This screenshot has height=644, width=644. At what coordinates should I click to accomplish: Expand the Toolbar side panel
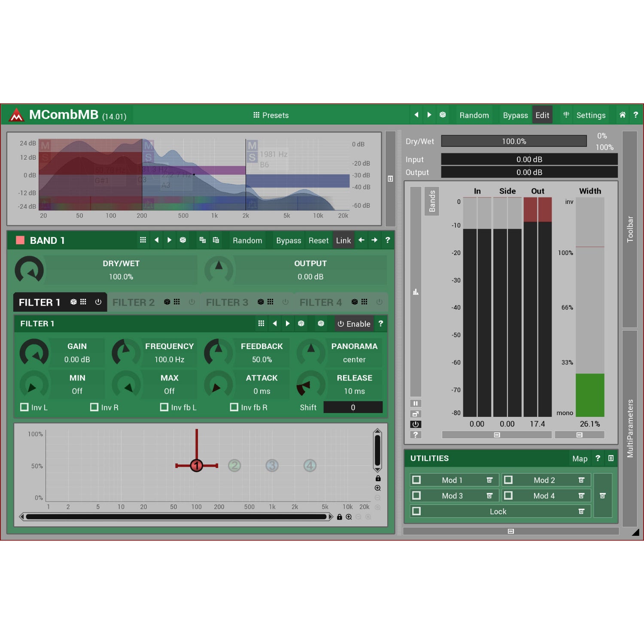point(630,229)
